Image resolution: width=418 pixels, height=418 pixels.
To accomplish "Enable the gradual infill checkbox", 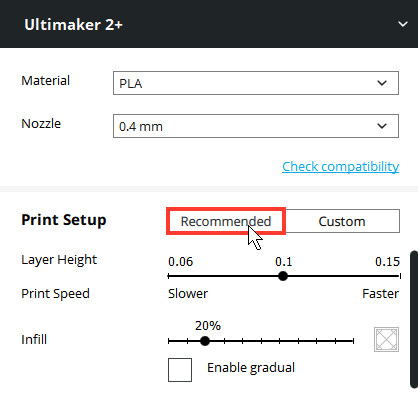I will pyautogui.click(x=180, y=370).
